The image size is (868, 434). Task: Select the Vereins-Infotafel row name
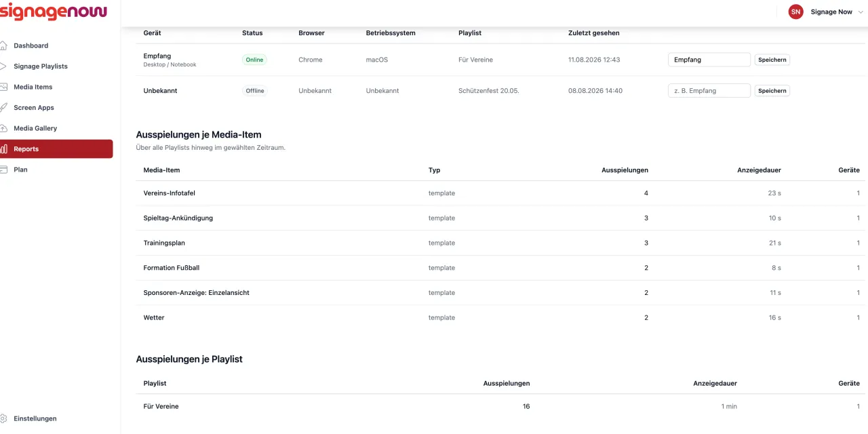point(170,193)
